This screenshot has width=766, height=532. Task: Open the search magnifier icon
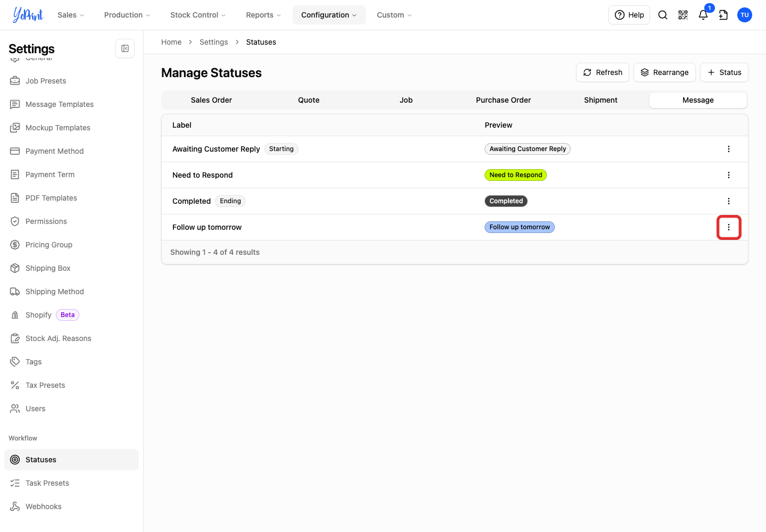point(663,15)
